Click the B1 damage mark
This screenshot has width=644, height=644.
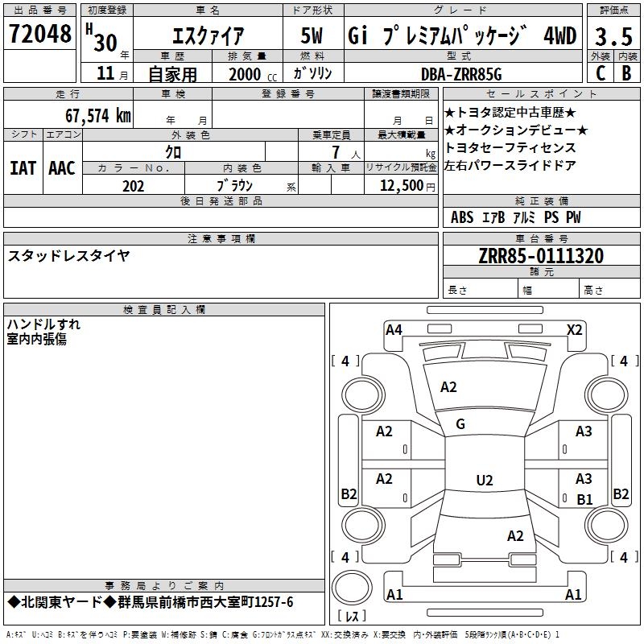click(584, 499)
